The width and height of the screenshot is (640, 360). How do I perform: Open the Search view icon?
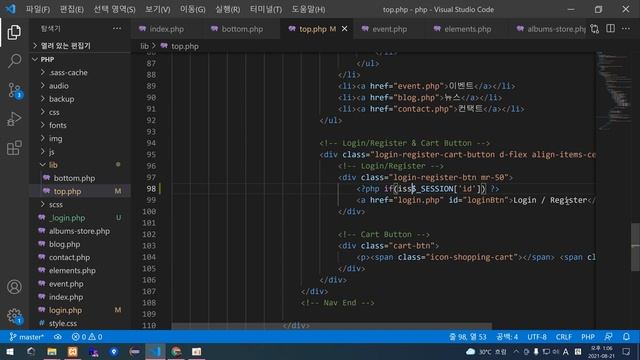14,61
